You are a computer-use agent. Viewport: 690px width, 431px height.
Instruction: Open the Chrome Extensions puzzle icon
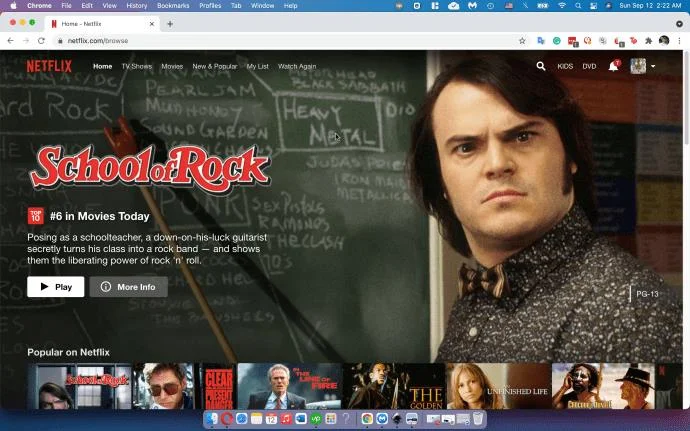[x=648, y=41]
